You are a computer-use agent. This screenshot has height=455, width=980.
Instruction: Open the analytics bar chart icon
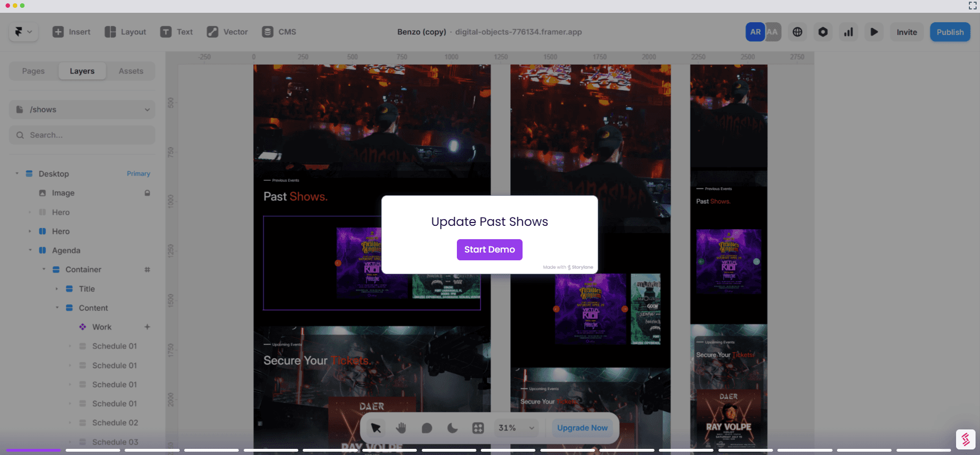849,32
